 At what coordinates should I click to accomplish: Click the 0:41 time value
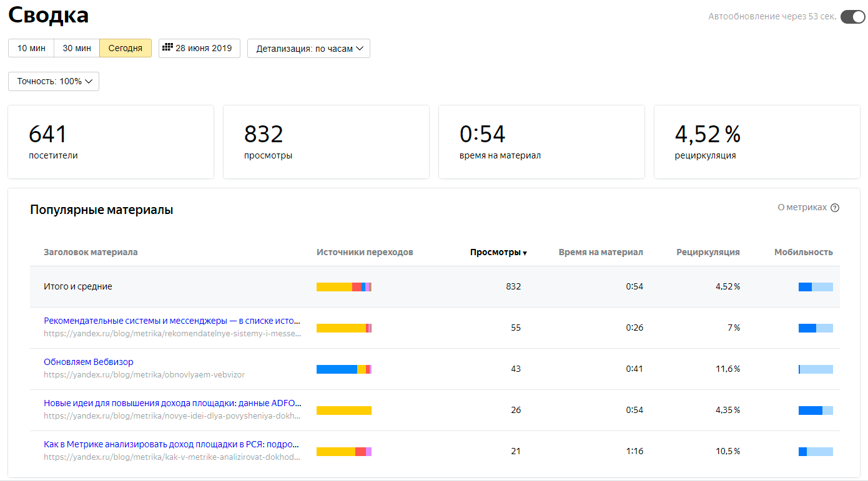coord(634,369)
